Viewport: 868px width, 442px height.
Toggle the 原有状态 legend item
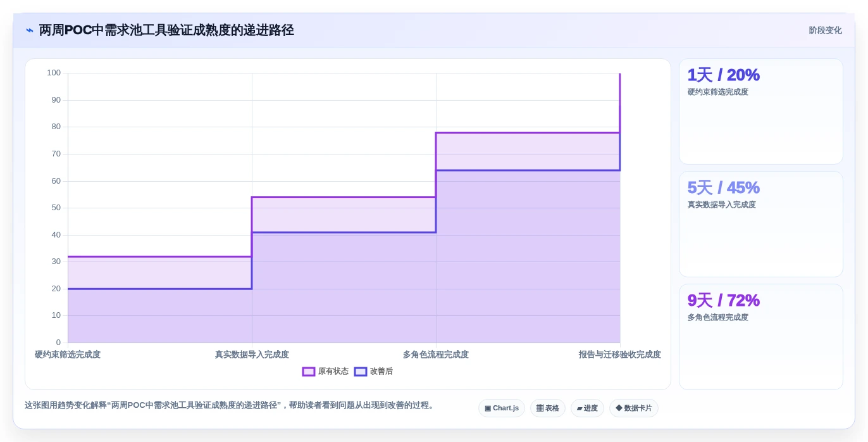[325, 372]
